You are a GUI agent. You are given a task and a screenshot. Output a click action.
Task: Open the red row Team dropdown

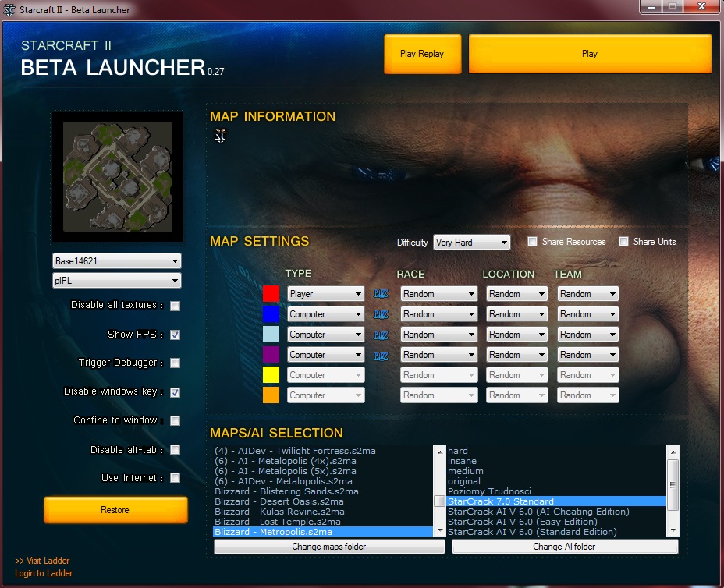click(587, 293)
